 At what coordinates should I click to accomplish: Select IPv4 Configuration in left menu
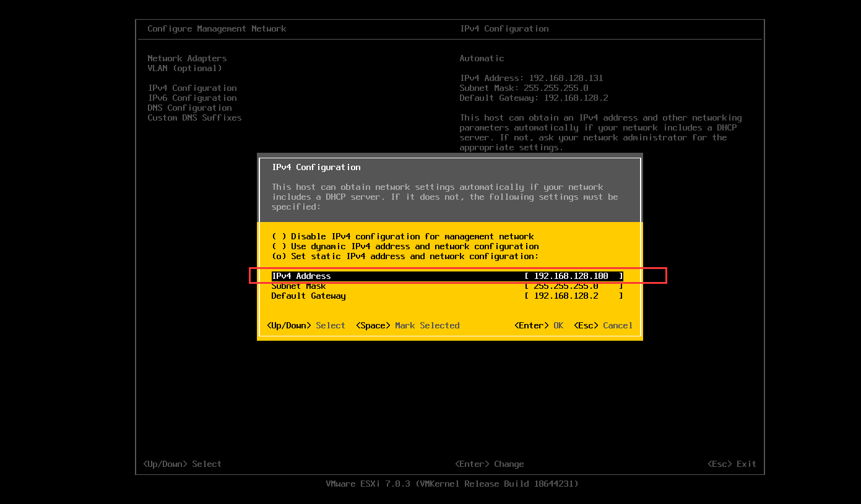coord(192,88)
